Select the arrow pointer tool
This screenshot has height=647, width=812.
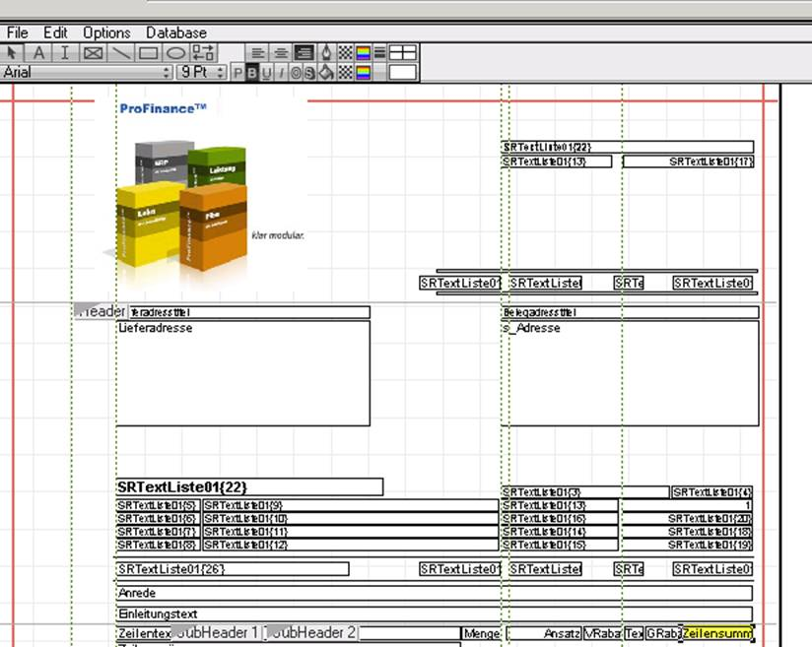12,53
